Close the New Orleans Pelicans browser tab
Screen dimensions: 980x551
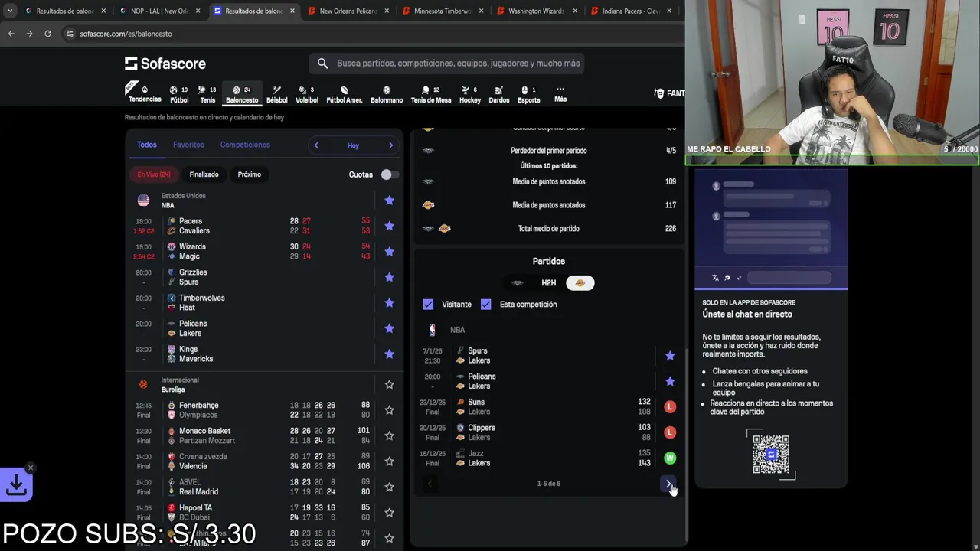(x=386, y=11)
